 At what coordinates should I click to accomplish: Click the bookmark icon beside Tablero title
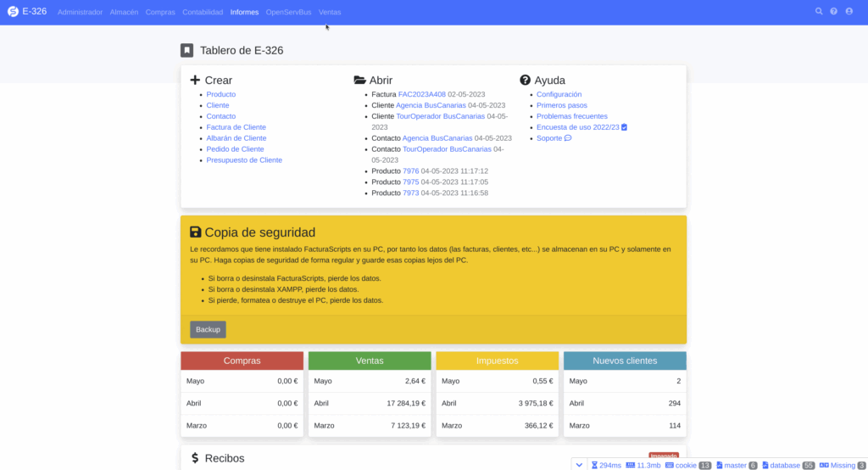187,51
